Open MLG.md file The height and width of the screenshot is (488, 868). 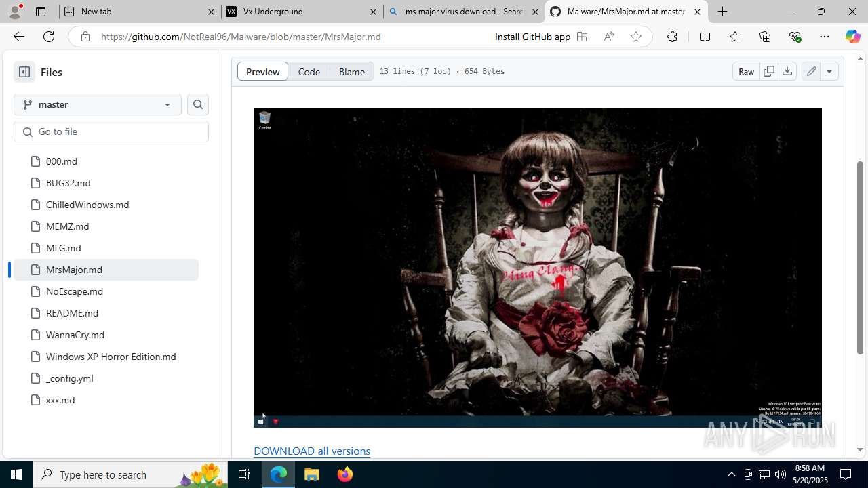[64, 248]
